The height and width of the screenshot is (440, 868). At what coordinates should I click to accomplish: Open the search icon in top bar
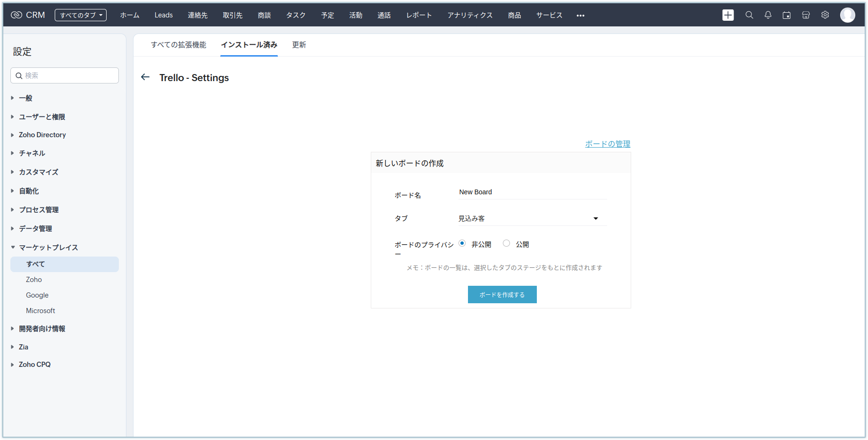pyautogui.click(x=749, y=15)
